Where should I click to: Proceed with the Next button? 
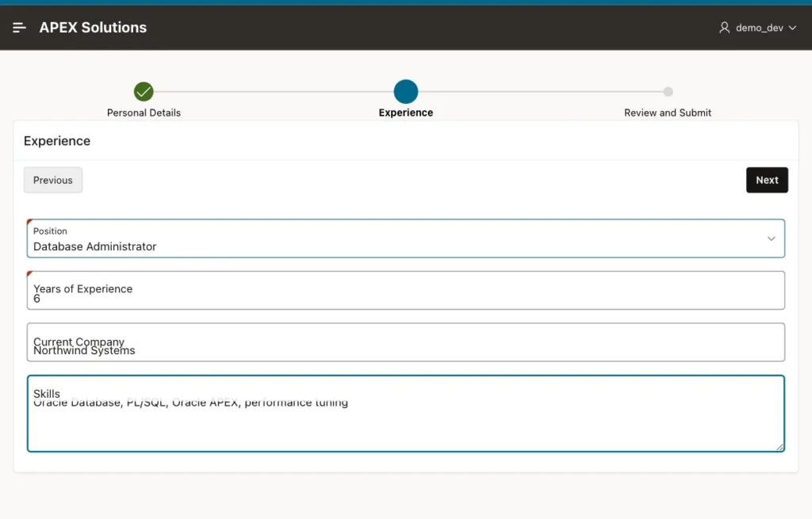[x=767, y=180]
